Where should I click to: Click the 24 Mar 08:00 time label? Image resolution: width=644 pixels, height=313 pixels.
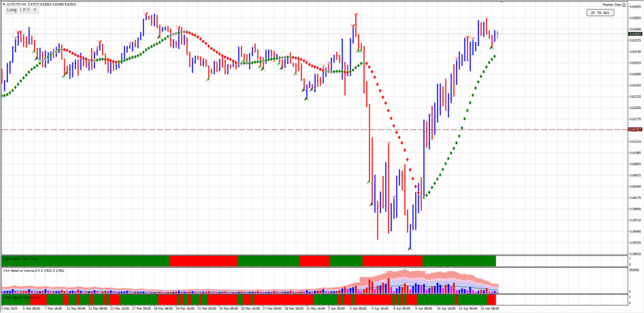(227, 308)
